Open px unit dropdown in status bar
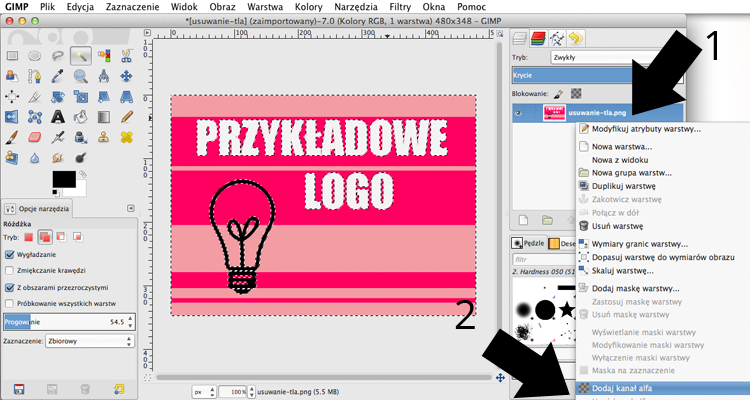Screen dimensions: 750x400 tap(204, 392)
